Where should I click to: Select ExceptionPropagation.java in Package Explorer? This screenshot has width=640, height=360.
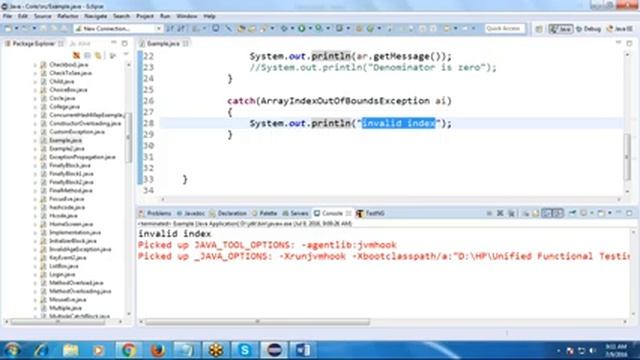tap(82, 157)
